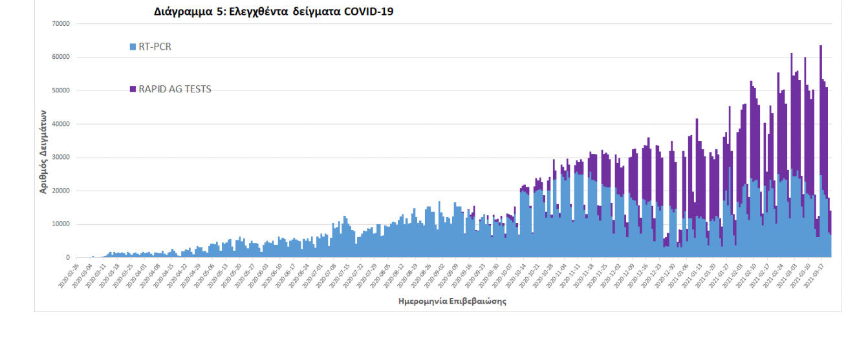
Task: Click the 50000 y-axis tick label
Action: [60, 90]
